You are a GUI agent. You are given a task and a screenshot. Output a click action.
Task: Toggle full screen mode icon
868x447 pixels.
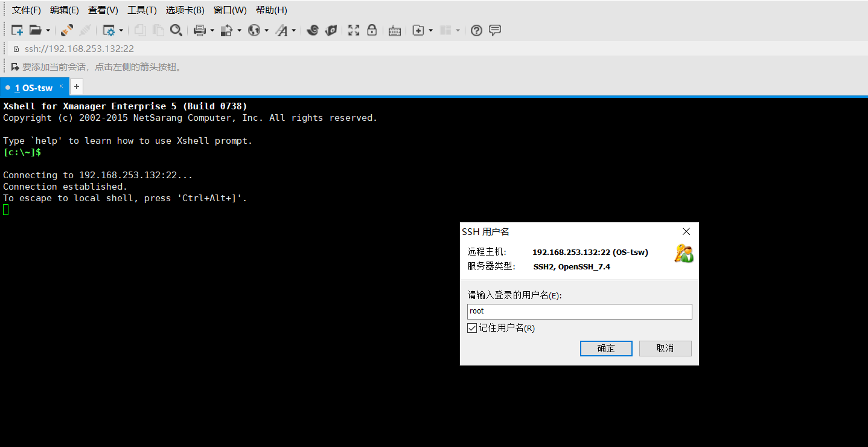pos(354,30)
